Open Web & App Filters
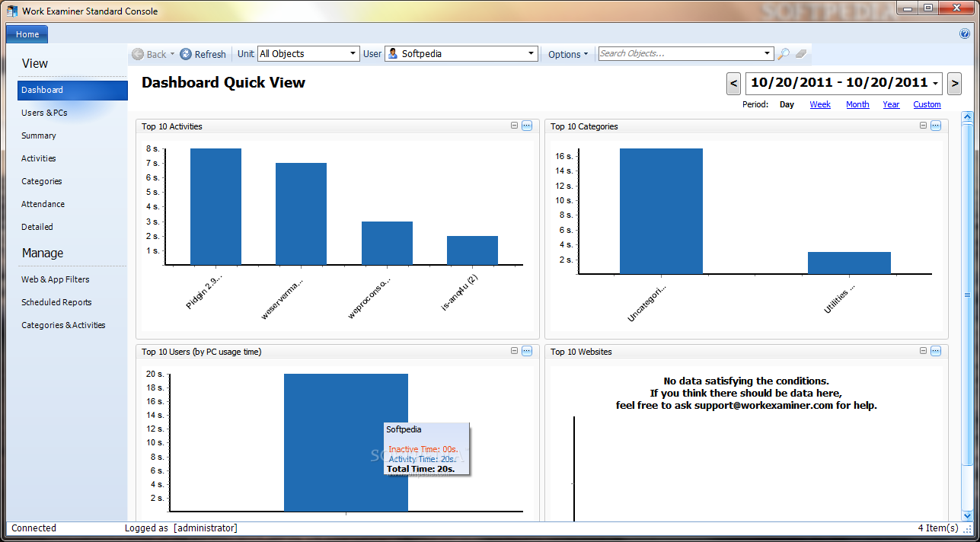The height and width of the screenshot is (542, 980). 56,279
